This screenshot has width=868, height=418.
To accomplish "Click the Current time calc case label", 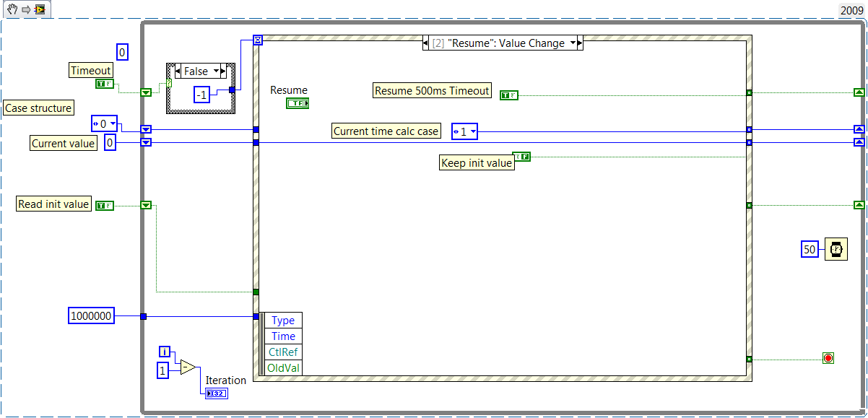I will [386, 131].
